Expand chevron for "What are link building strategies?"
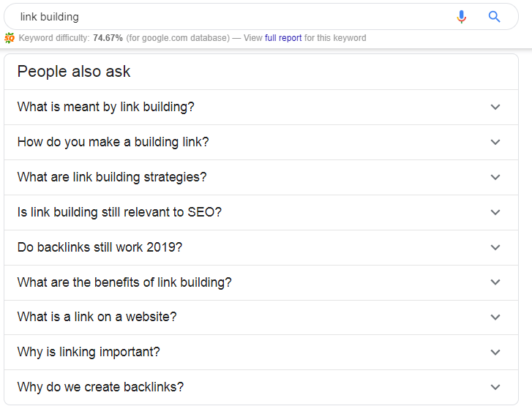This screenshot has width=532, height=406. (495, 177)
